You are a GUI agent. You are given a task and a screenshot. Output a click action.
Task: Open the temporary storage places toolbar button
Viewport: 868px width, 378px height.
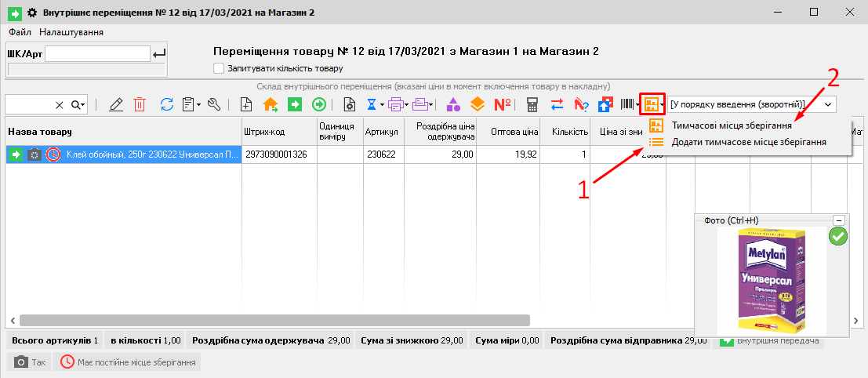652,104
